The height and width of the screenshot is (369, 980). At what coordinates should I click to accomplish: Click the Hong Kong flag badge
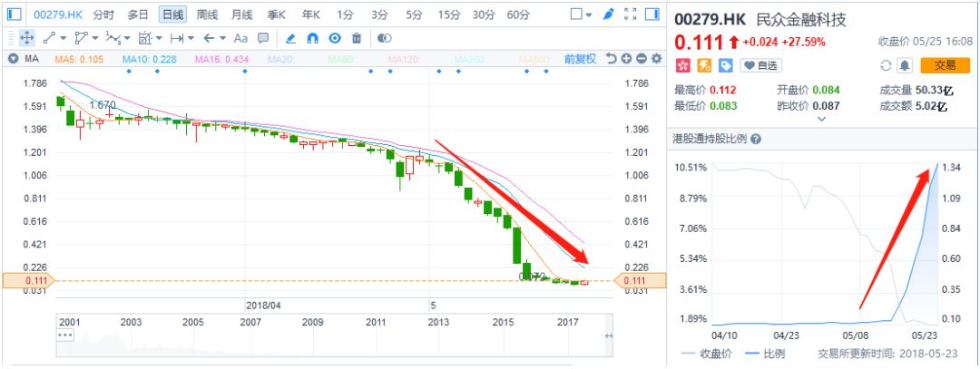(x=682, y=65)
